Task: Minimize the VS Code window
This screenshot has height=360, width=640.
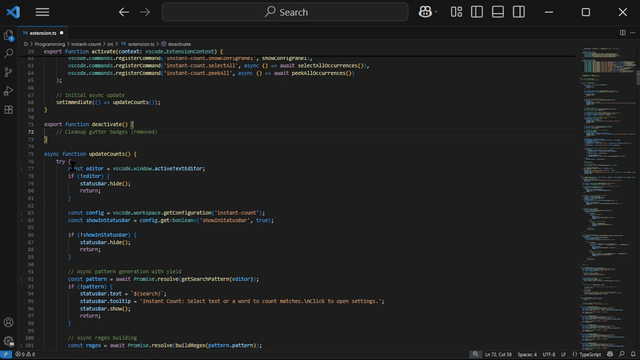Action: [x=549, y=12]
